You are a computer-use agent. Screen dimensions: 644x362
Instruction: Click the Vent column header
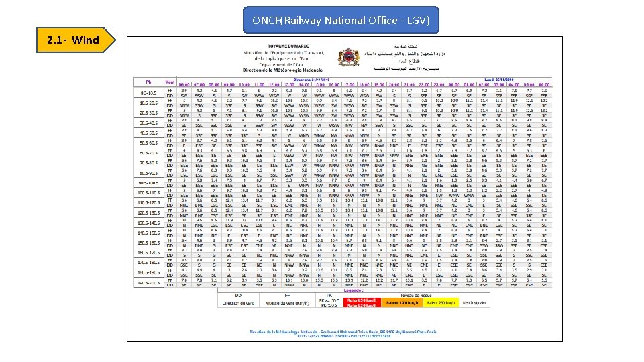[170, 82]
